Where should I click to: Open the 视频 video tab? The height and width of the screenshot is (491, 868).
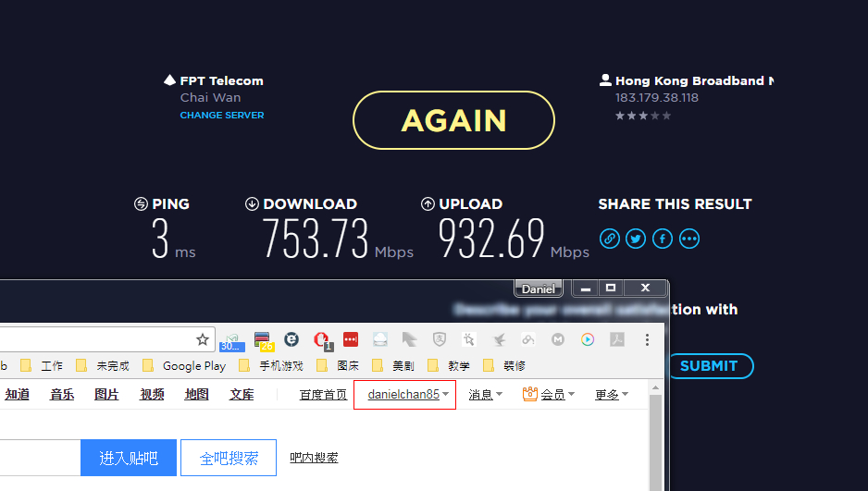(152, 394)
